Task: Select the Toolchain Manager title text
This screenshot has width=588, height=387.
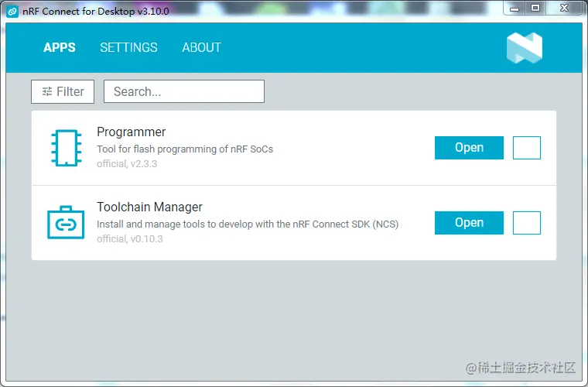Action: [x=149, y=207]
